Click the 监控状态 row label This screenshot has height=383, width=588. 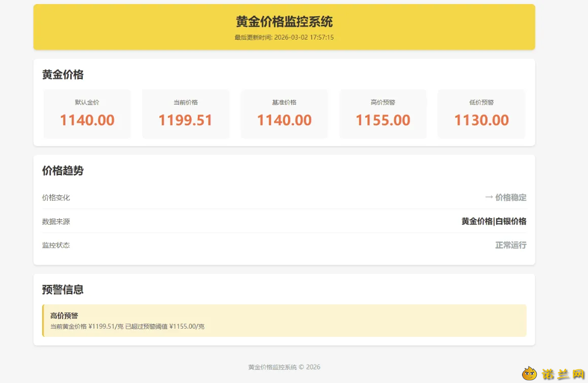[56, 246]
